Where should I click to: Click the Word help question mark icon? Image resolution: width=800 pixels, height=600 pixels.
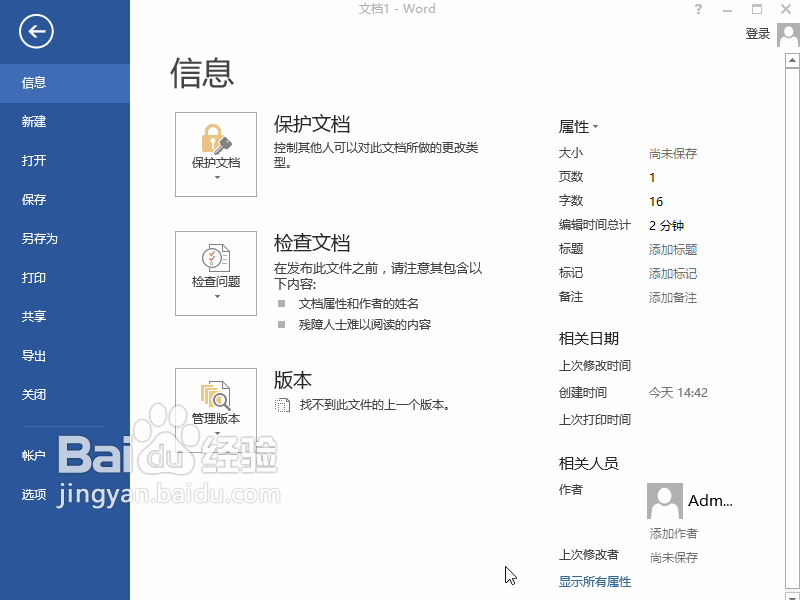(698, 9)
